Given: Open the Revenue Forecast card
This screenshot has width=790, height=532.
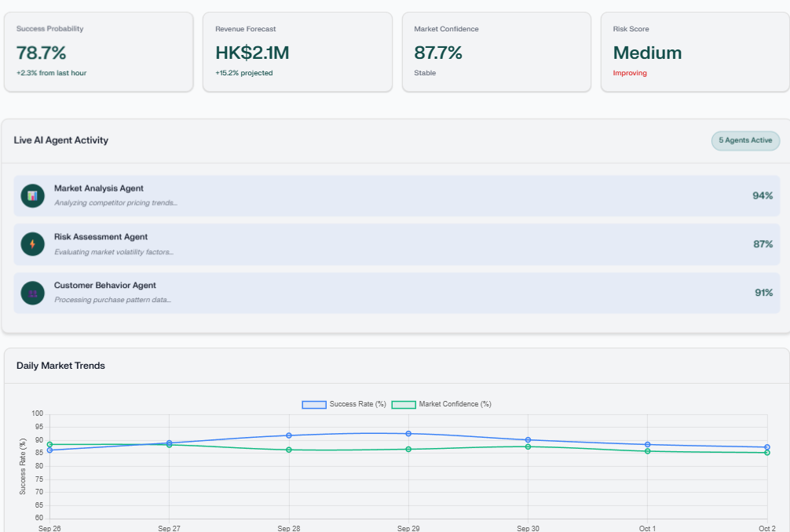Looking at the screenshot, I should pos(298,52).
